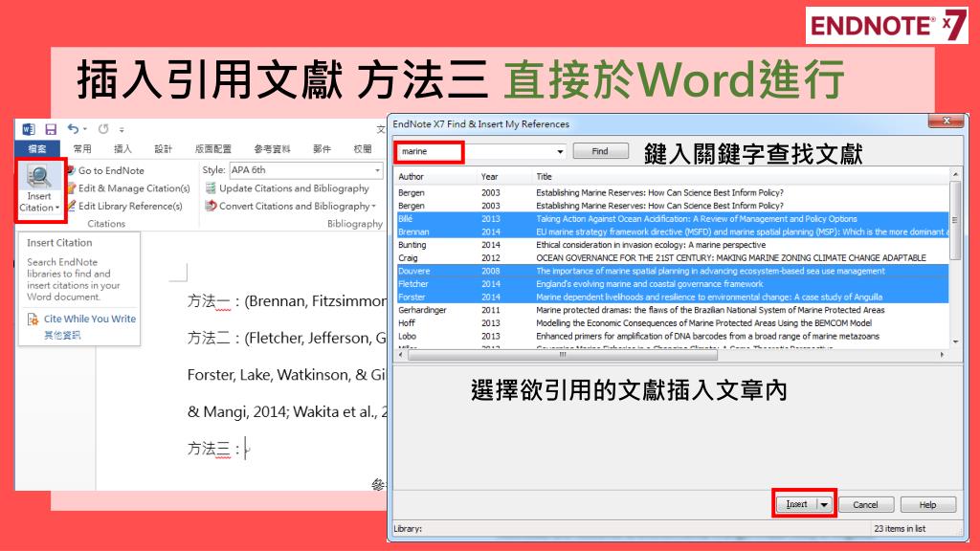The width and height of the screenshot is (980, 551).
Task: Click Edit & Manage Citation(s)
Action: [134, 188]
